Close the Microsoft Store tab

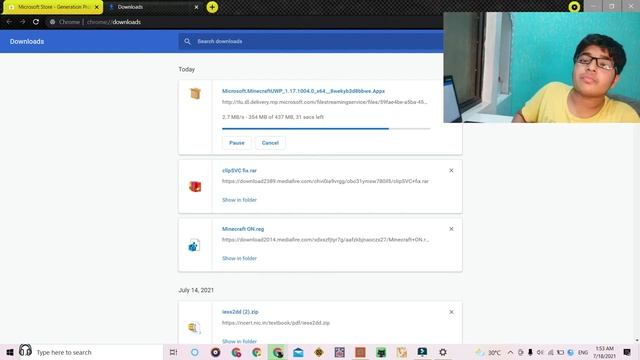(x=97, y=7)
